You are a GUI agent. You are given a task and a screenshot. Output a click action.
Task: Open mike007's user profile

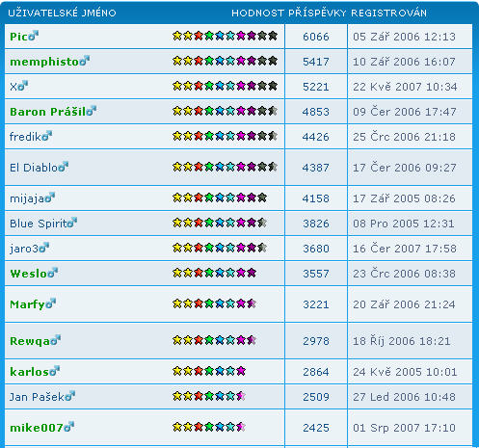[37, 428]
